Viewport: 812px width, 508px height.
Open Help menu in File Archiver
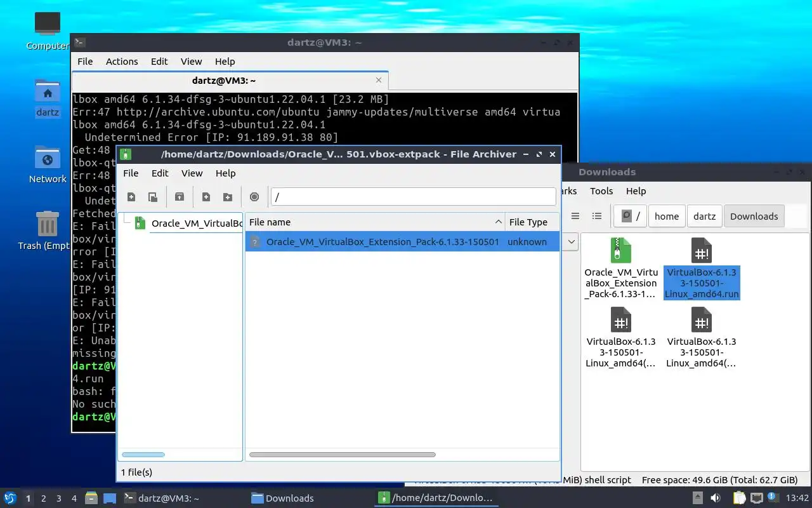tap(225, 173)
